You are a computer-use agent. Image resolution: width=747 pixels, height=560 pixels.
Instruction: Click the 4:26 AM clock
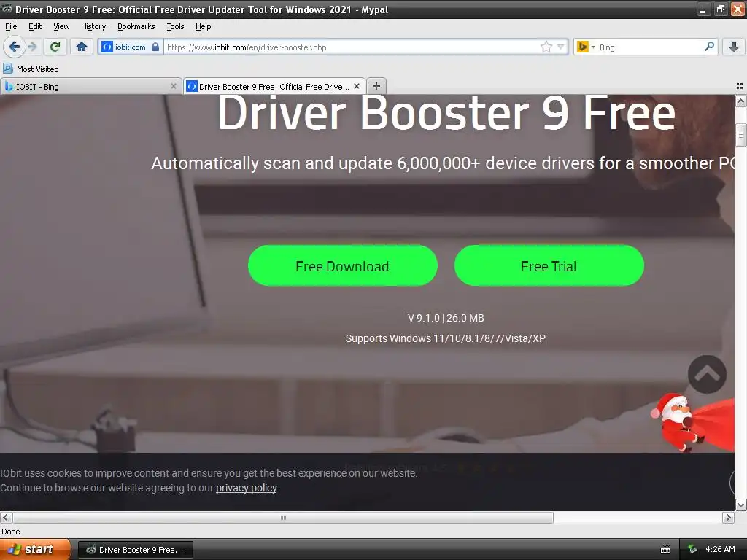[x=720, y=549]
